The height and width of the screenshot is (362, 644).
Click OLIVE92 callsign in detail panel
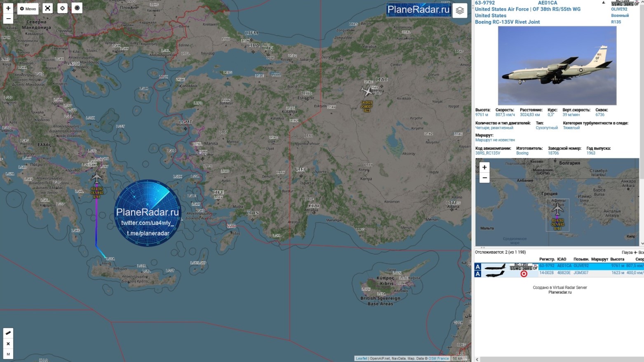coord(619,9)
